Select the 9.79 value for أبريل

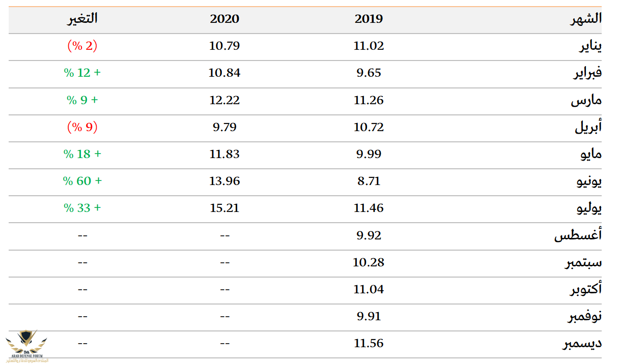224,127
